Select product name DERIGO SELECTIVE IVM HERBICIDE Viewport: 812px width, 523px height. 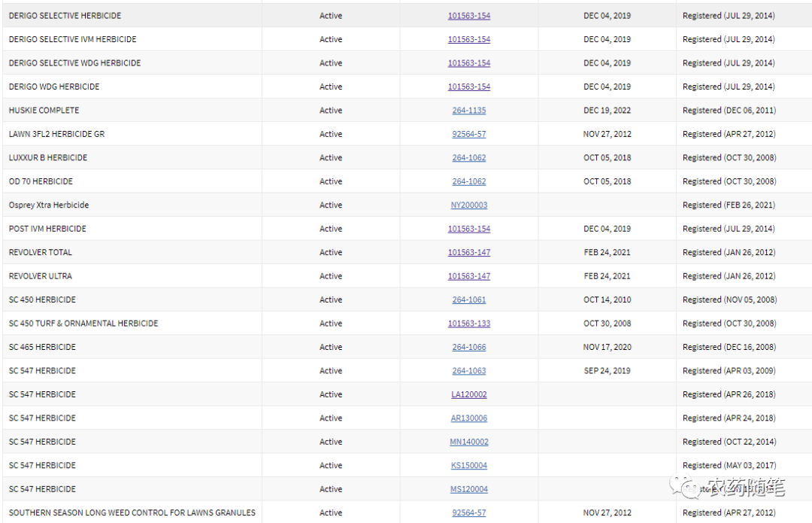(x=72, y=39)
